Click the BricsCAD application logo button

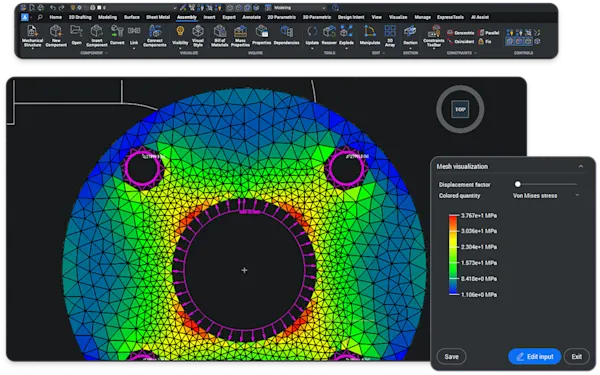point(25,17)
